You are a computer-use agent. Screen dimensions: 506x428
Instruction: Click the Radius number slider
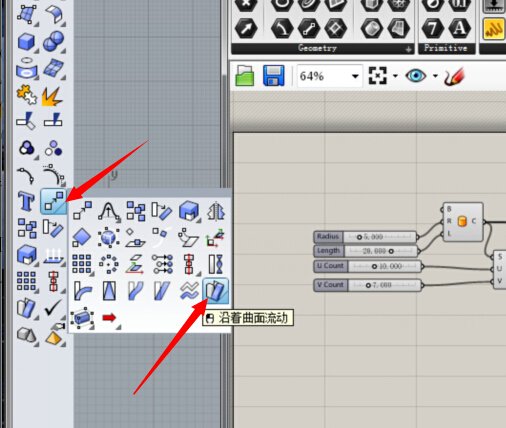(365, 237)
